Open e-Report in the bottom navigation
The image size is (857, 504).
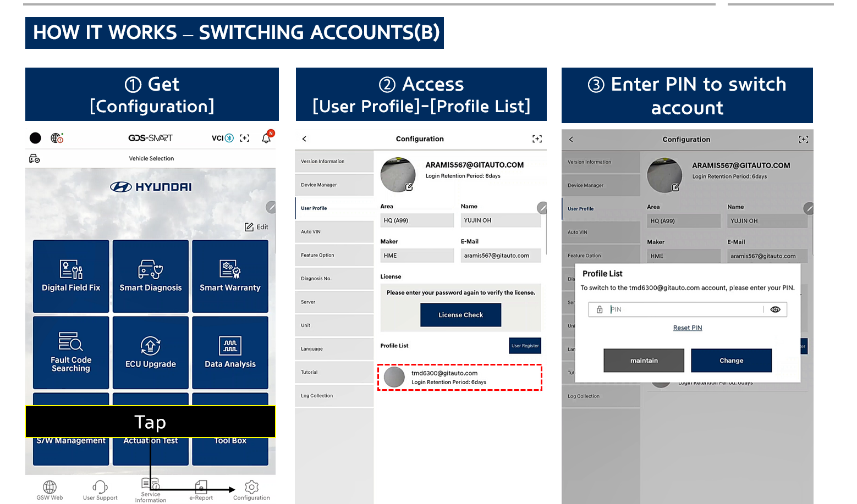click(x=201, y=490)
